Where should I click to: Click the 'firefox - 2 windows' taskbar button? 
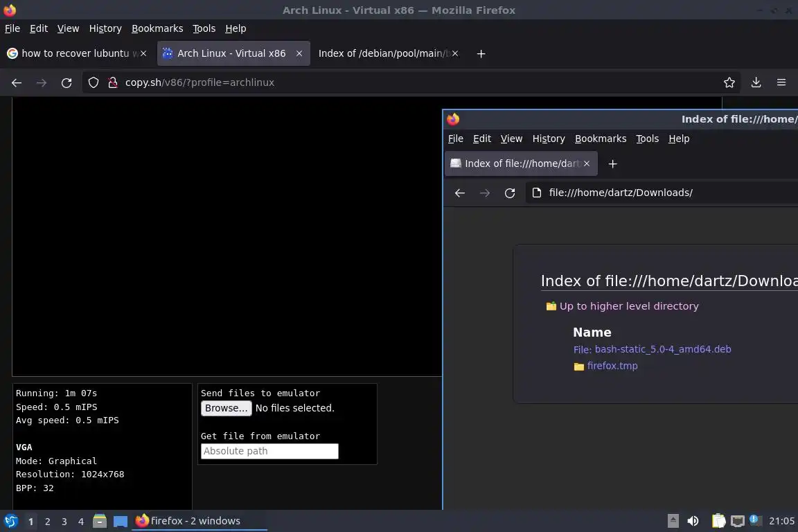(x=199, y=521)
